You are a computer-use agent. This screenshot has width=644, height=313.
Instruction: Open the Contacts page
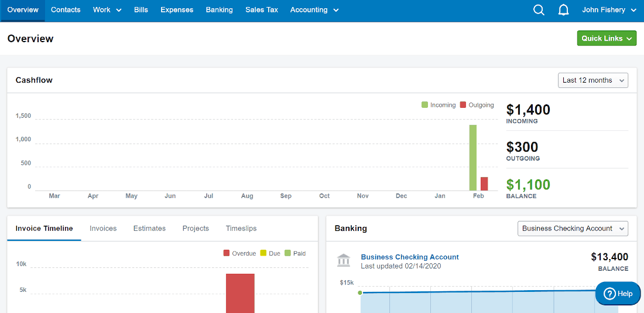pos(66,10)
